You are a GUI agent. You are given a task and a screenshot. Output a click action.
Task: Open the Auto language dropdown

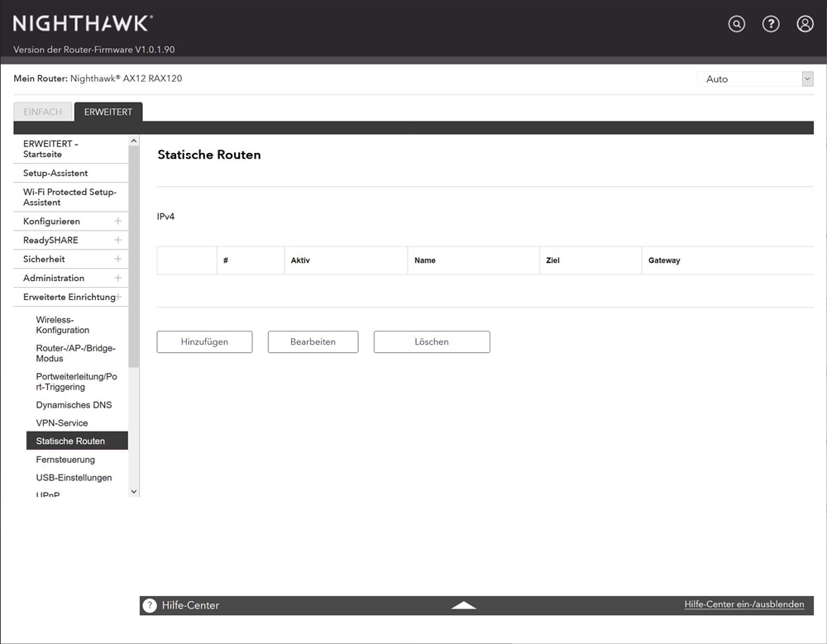pyautogui.click(x=756, y=79)
